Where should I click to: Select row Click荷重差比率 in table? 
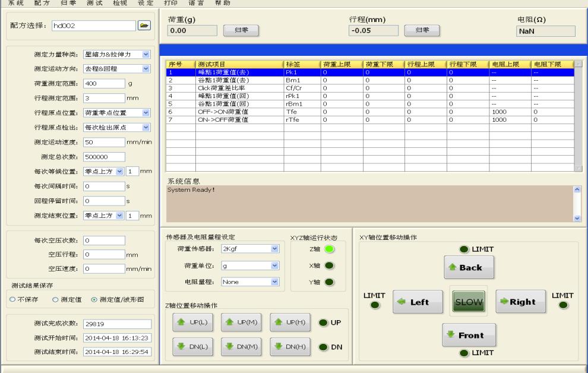pos(370,88)
